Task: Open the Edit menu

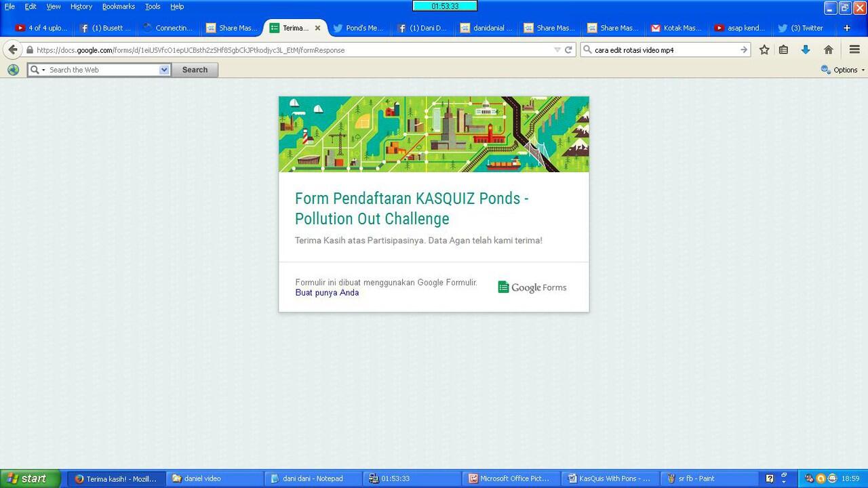Action: 31,6
